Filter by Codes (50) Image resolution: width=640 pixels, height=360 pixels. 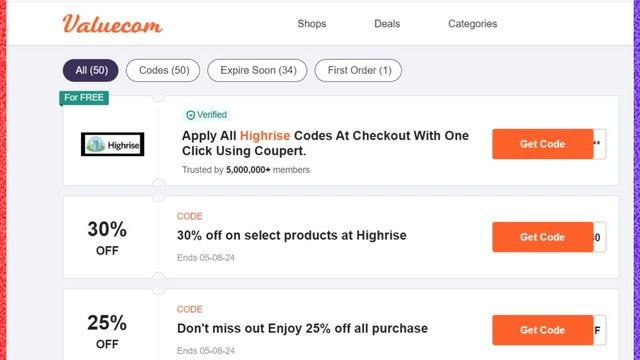click(163, 70)
